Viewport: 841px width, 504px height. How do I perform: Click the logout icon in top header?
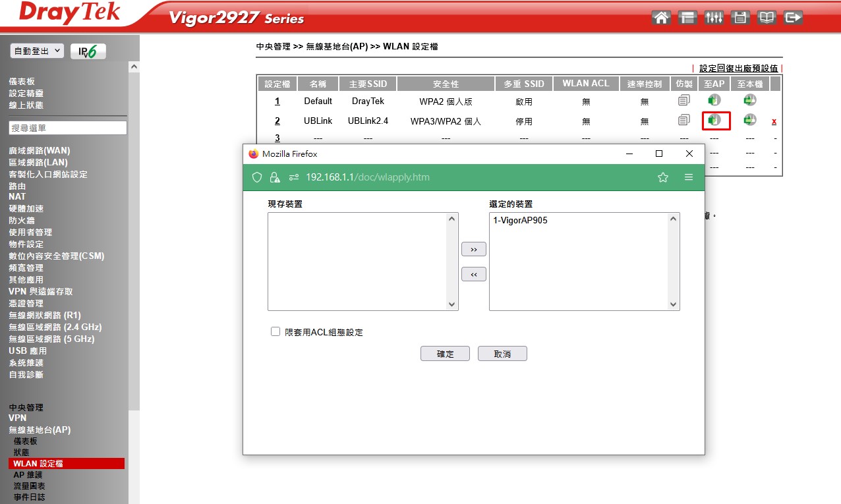click(794, 18)
